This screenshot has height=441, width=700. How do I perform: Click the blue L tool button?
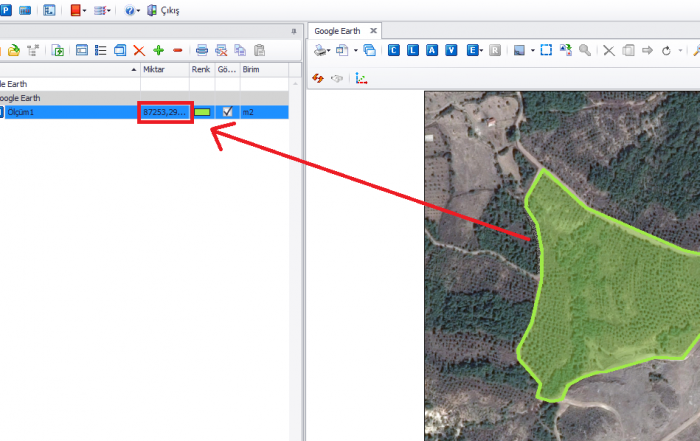413,49
